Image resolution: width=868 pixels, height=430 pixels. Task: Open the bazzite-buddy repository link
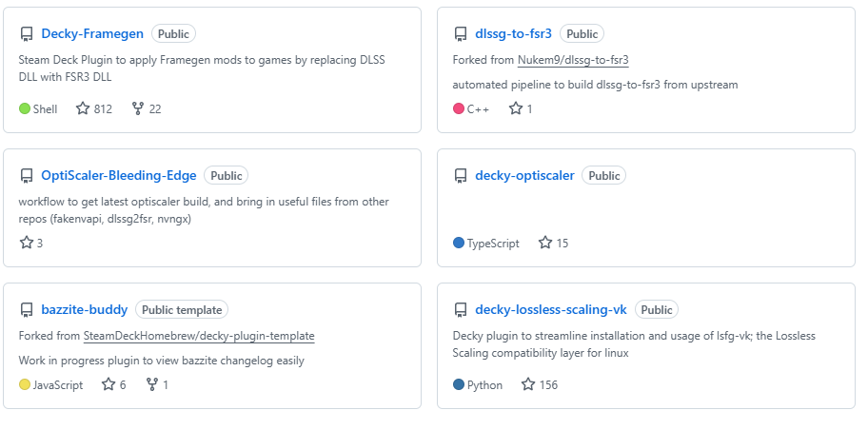point(85,309)
